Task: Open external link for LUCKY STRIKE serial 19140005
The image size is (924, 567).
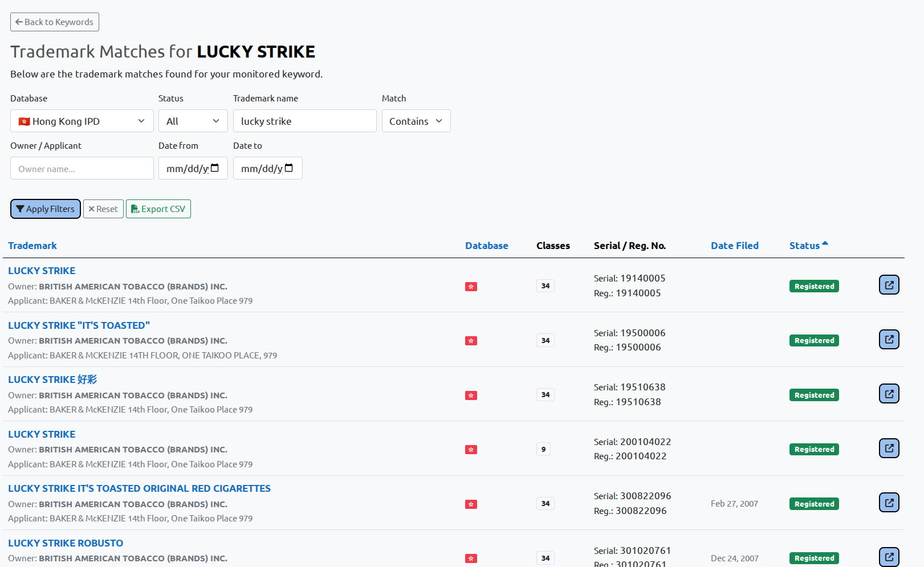Action: tap(889, 285)
